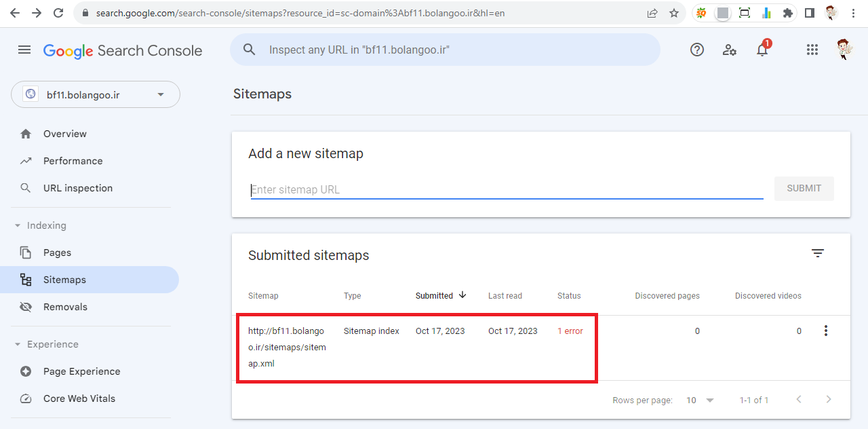Click the Discovered videos column header
This screenshot has height=429, width=868.
[768, 296]
